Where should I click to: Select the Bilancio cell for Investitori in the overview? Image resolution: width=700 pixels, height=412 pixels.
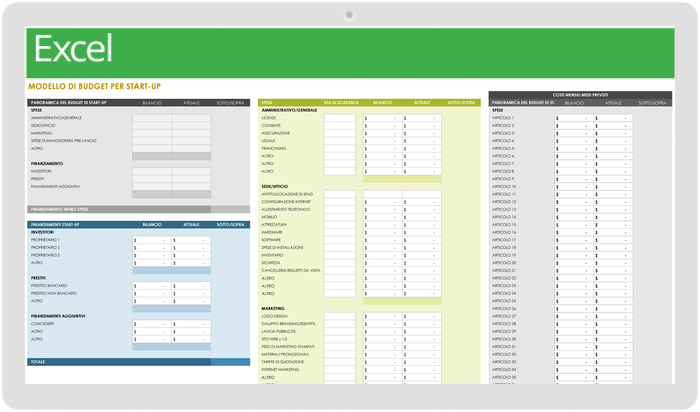152,171
